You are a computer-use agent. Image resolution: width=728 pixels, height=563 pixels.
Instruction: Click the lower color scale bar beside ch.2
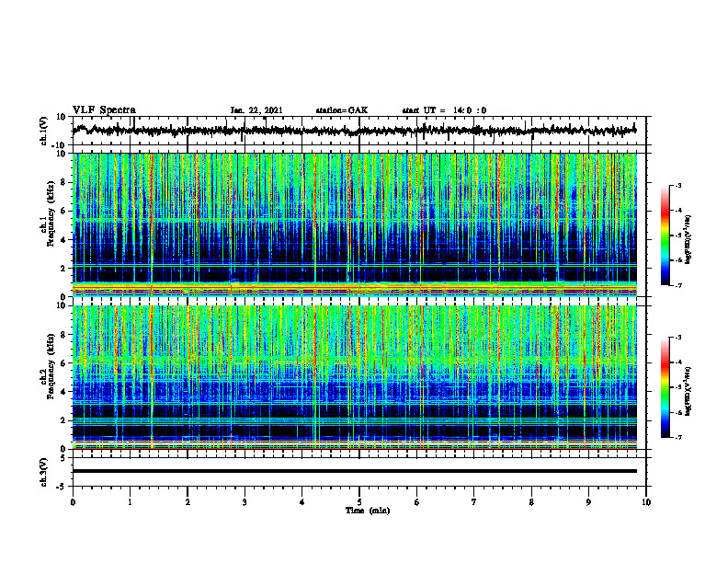tap(665, 387)
